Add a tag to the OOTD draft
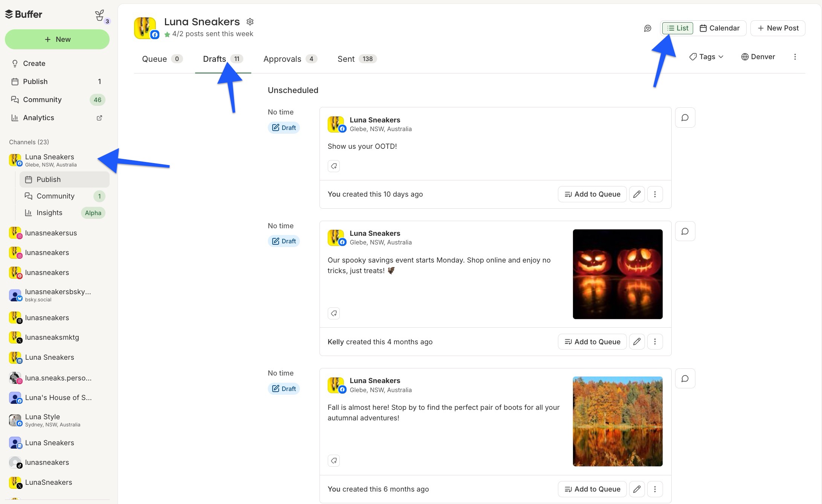Image resolution: width=822 pixels, height=504 pixels. click(334, 166)
